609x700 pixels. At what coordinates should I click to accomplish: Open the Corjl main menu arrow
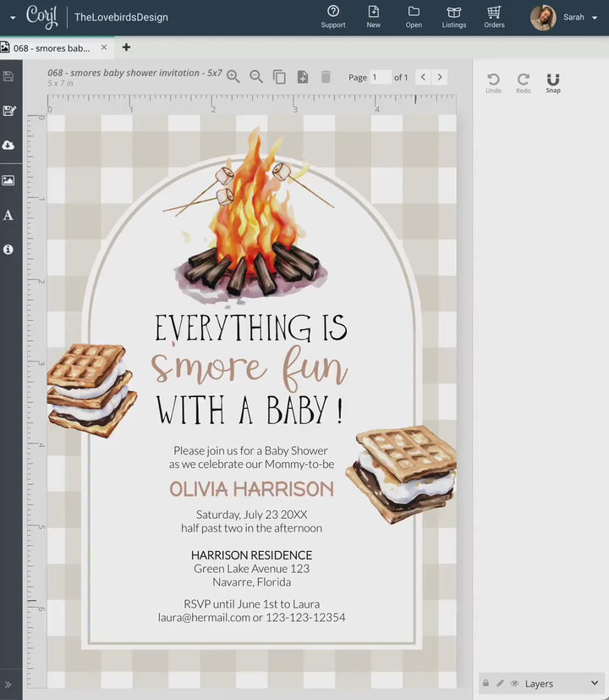pyautogui.click(x=12, y=17)
